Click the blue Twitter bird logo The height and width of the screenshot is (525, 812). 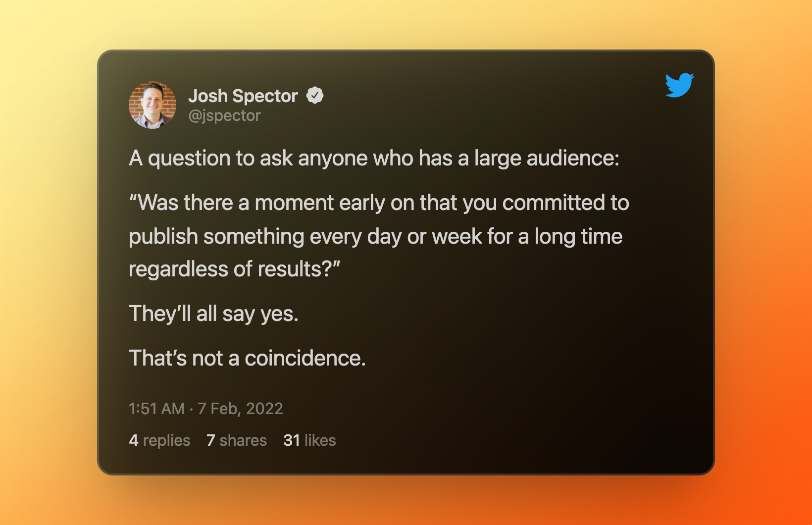(x=679, y=85)
